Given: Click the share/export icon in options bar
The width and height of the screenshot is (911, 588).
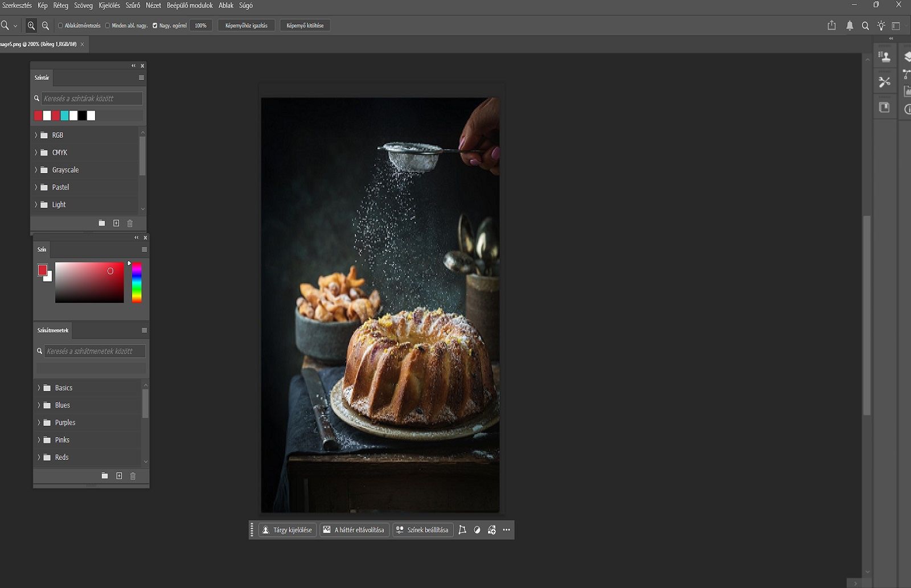Looking at the screenshot, I should (832, 26).
